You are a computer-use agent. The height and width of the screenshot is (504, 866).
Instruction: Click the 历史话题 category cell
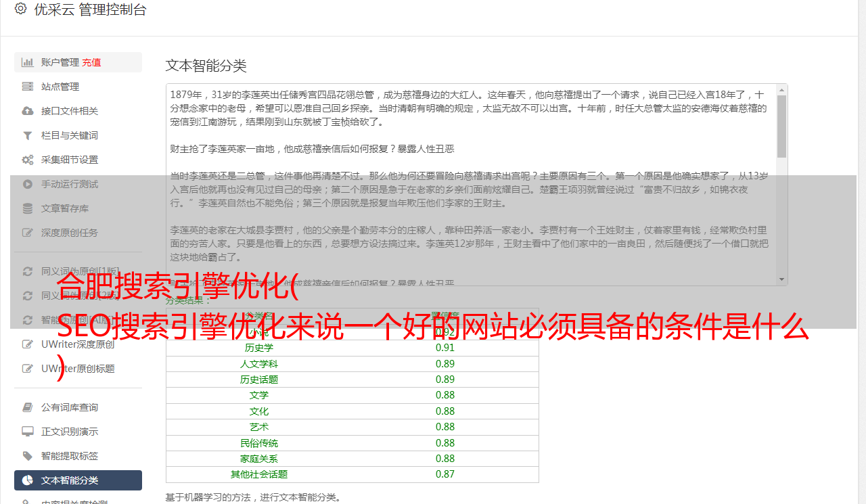point(259,380)
